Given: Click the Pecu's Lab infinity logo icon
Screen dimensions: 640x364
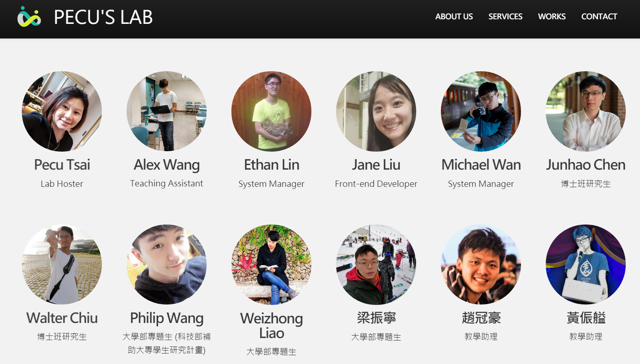Looking at the screenshot, I should click(x=29, y=17).
